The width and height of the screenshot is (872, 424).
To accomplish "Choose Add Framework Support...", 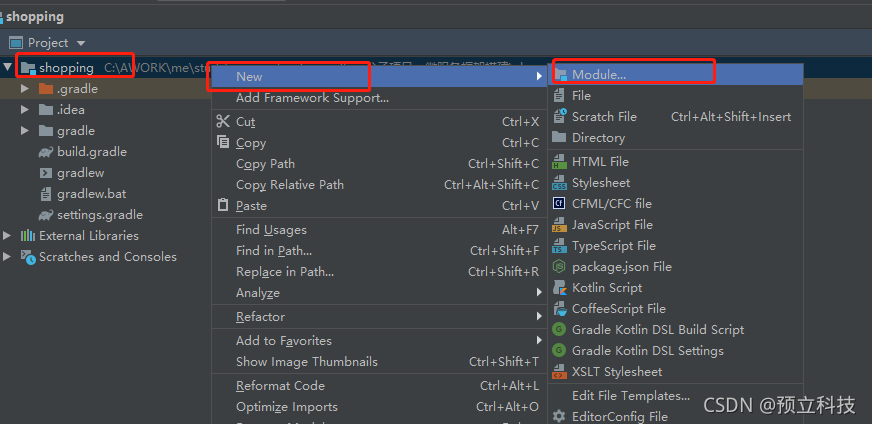I will coord(379,98).
